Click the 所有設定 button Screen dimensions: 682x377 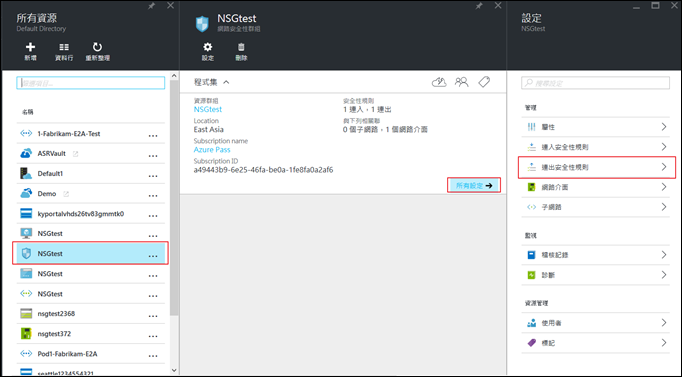(474, 185)
